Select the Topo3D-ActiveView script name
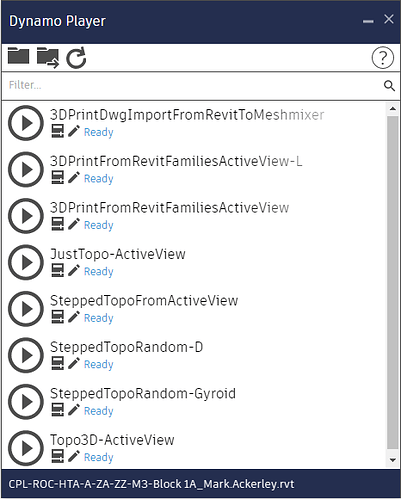This screenshot has width=401, height=499. [x=112, y=440]
